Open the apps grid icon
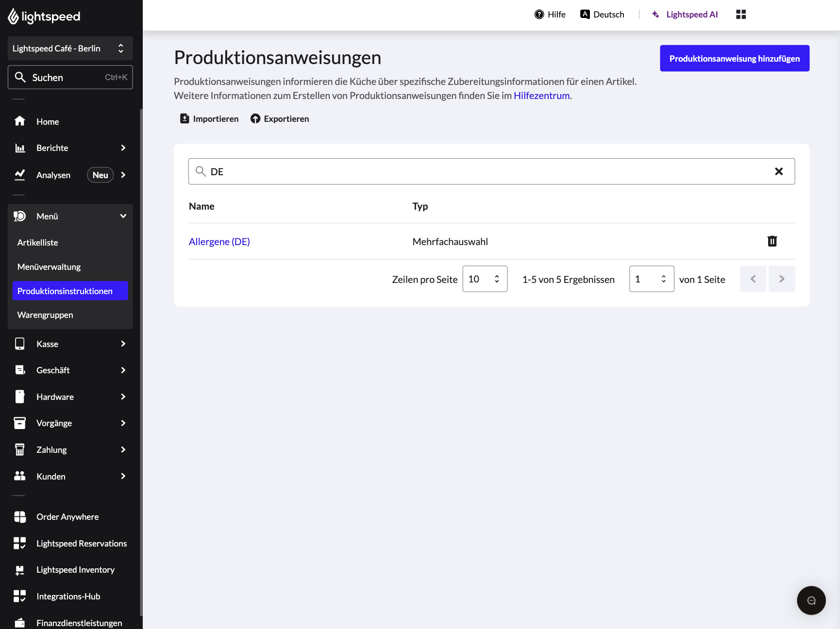Image resolution: width=840 pixels, height=629 pixels. [x=741, y=15]
